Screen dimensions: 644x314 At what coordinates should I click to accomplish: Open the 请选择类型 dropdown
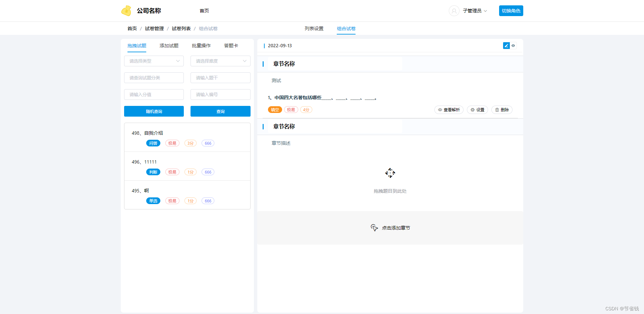[x=154, y=61]
